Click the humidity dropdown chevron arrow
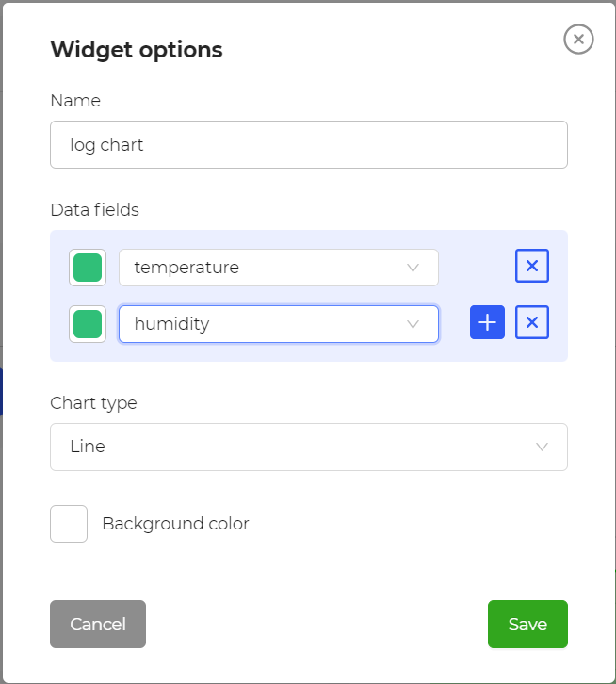Screen dimensions: 616x684 [413, 324]
